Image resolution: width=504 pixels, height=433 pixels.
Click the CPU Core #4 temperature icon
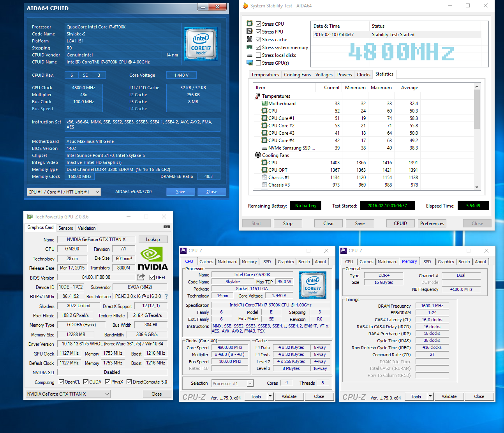pos(264,141)
